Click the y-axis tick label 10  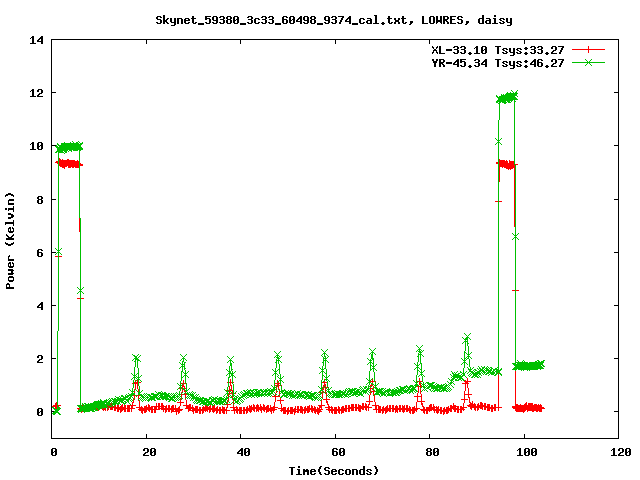[x=36, y=146]
